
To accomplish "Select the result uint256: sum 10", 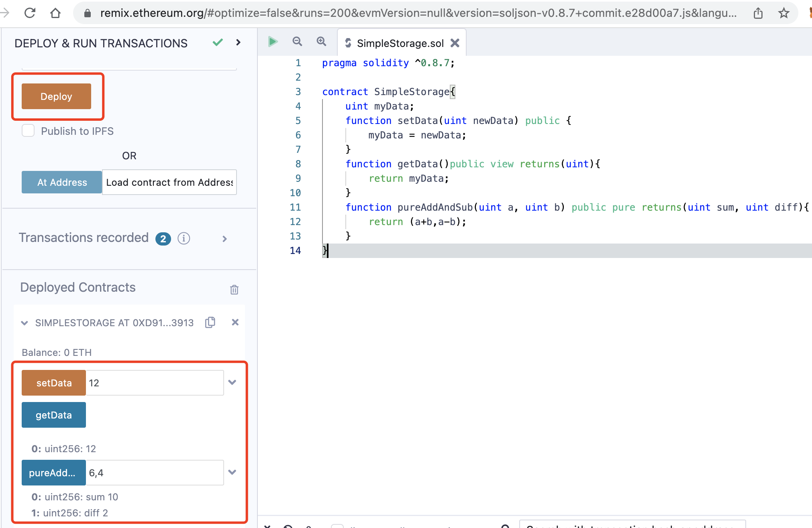I will 75,497.
